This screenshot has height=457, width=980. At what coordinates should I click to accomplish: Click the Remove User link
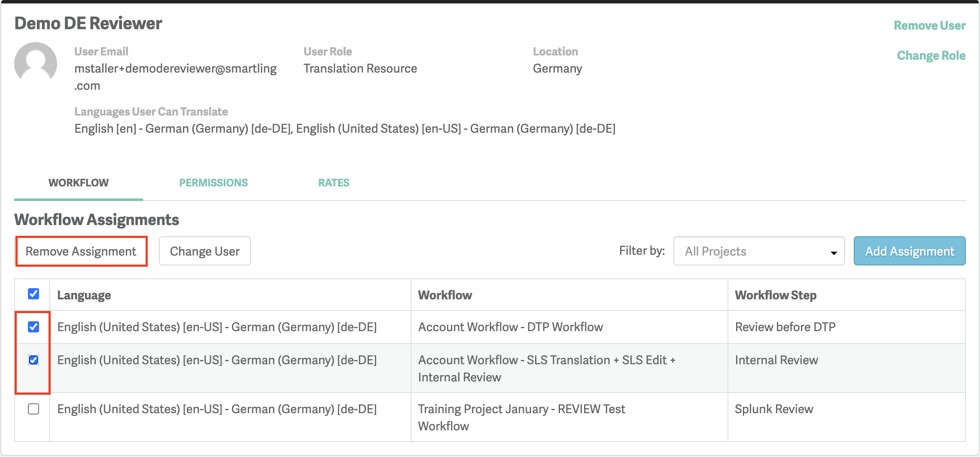[x=929, y=25]
